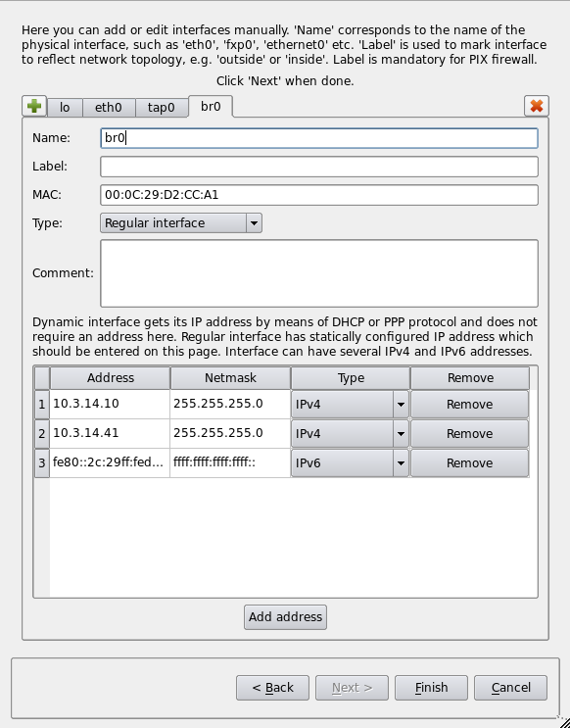Open the interface Type dropdown
Image resolution: width=570 pixels, height=728 pixels.
(181, 222)
